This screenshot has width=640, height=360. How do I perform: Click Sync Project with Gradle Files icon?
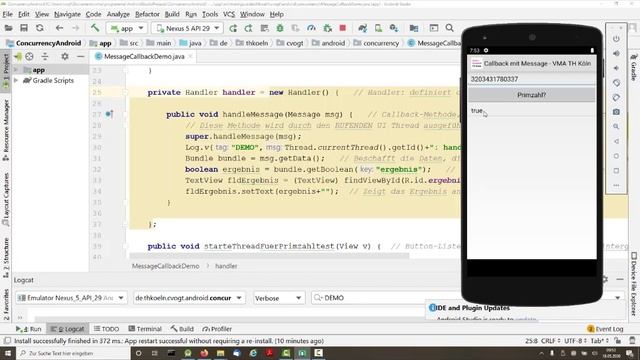click(362, 28)
